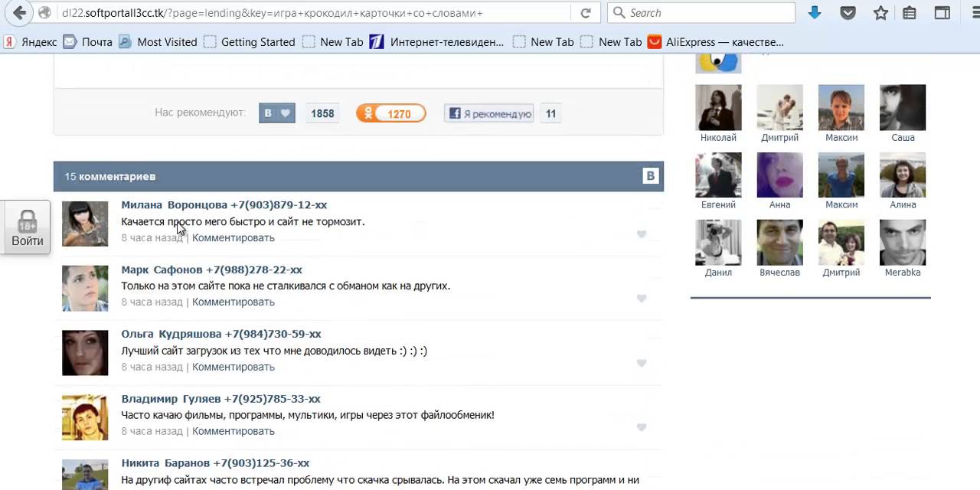Image resolution: width=980 pixels, height=490 pixels.
Task: Open Вячеслав's profile photo
Action: (x=779, y=242)
